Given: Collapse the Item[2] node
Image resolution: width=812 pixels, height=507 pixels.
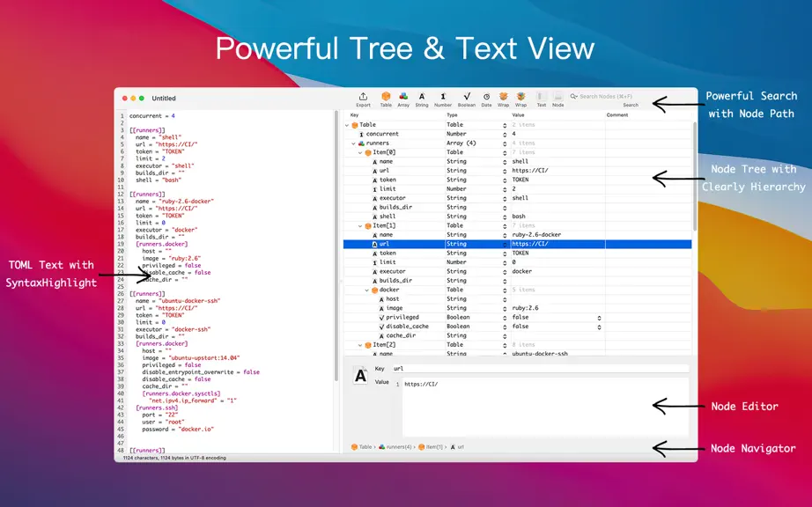Looking at the screenshot, I should tap(360, 346).
